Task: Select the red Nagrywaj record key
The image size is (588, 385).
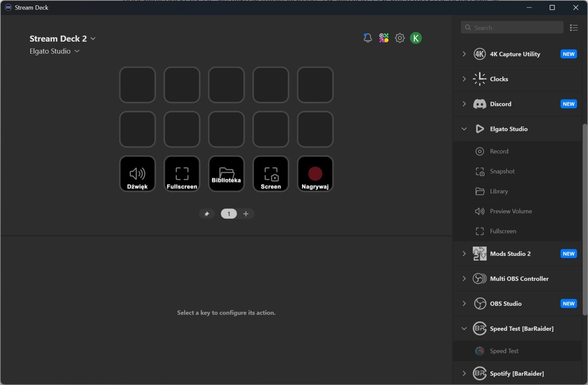Action: pos(315,174)
